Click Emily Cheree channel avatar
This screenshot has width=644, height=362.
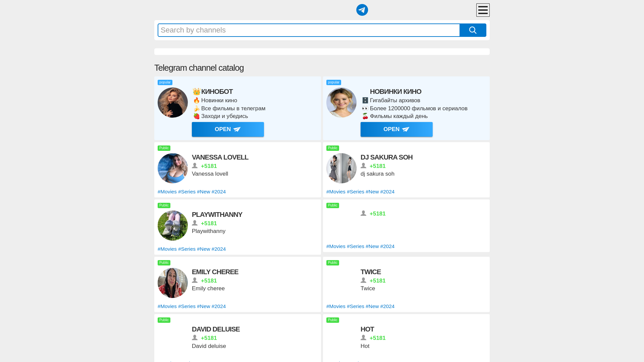point(173,283)
